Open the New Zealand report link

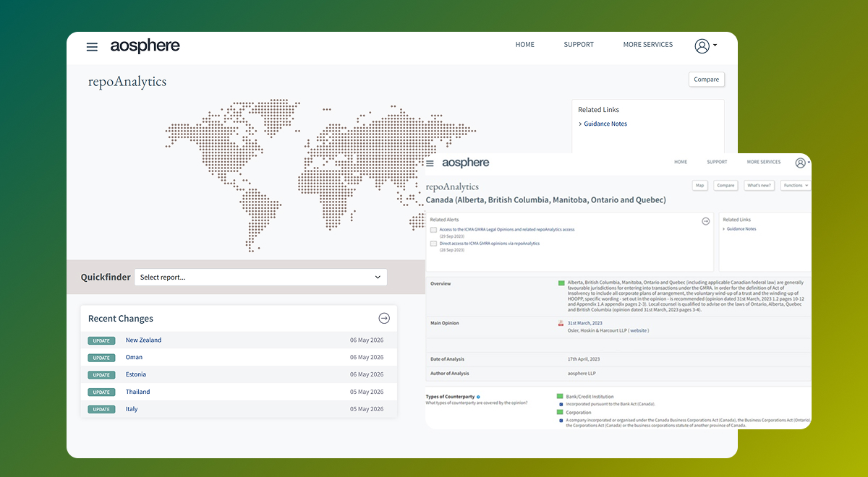tap(143, 340)
